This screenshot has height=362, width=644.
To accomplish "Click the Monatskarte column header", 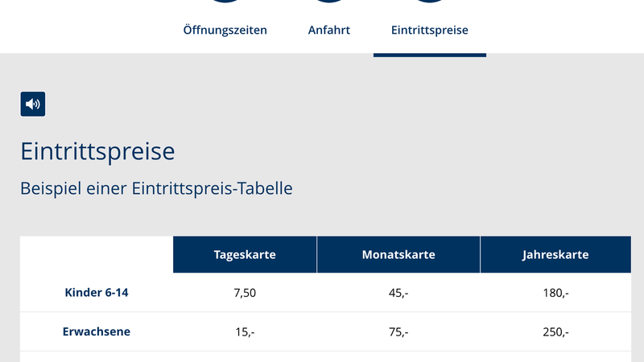I will click(398, 254).
